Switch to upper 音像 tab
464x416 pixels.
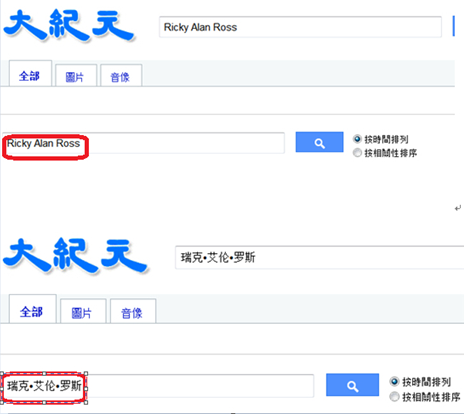121,76
